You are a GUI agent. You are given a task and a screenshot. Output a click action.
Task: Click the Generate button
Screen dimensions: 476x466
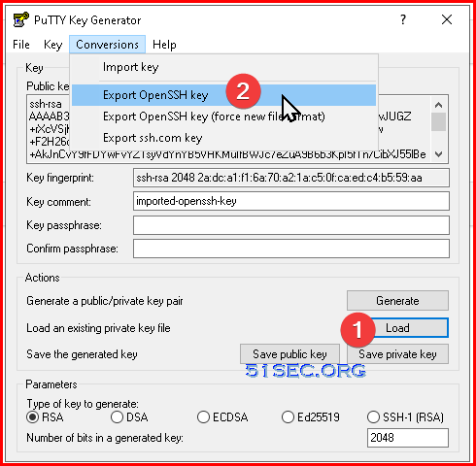tap(397, 301)
